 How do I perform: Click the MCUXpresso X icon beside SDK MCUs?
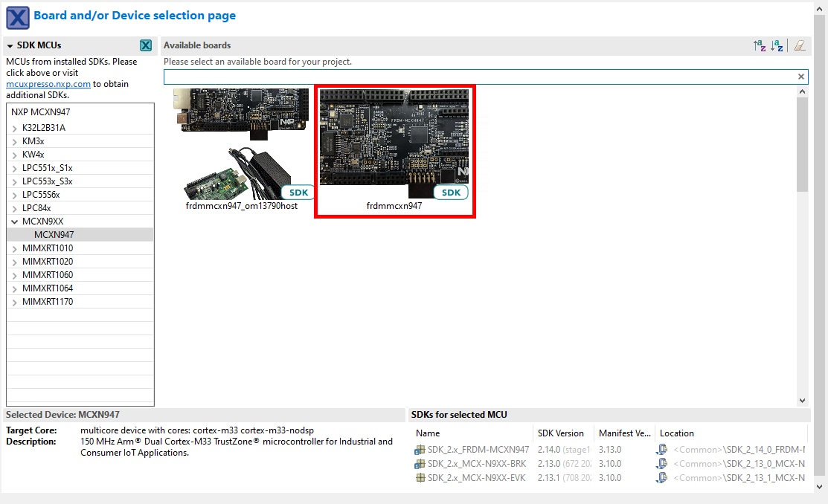pyautogui.click(x=146, y=45)
